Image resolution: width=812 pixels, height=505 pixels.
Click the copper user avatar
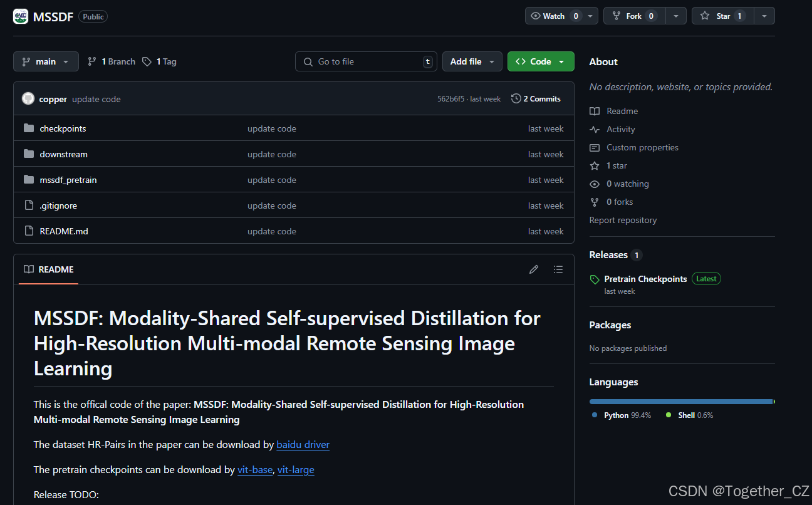point(28,99)
